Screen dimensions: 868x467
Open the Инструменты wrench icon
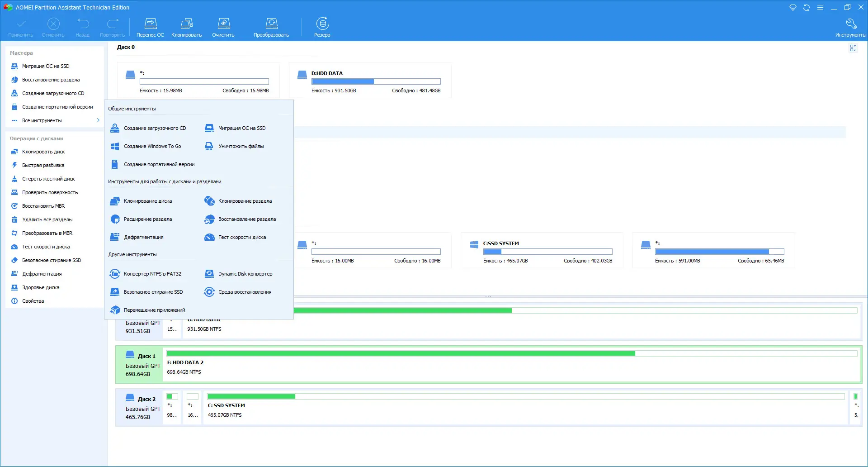coord(851,28)
